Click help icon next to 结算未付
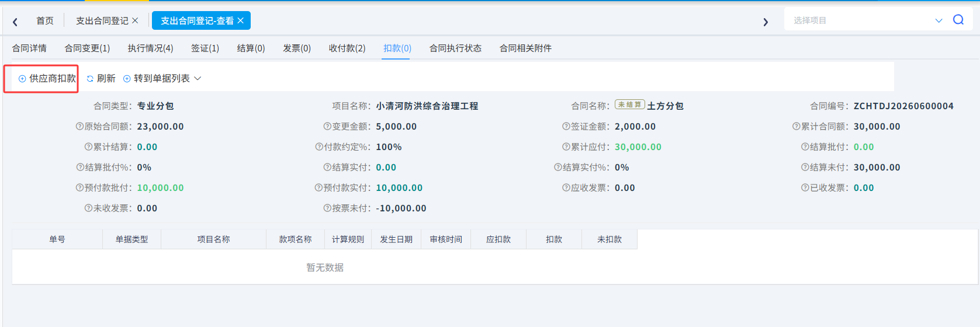The image size is (980, 327). (x=805, y=168)
